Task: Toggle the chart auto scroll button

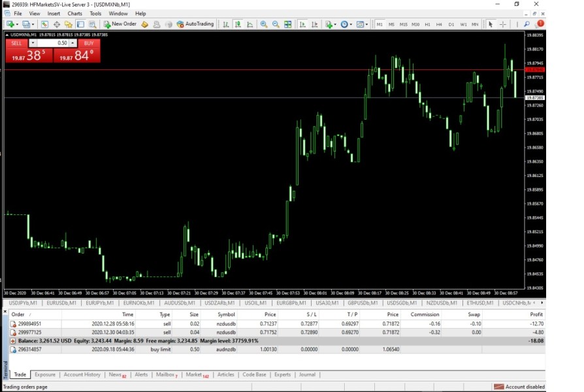Action: click(302, 24)
